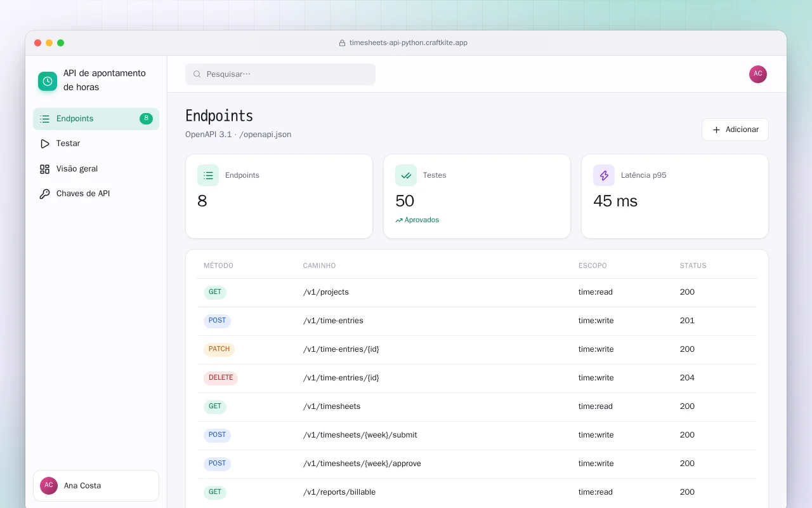Click the Aprovados label in Testes card
This screenshot has height=508, width=812.
pos(422,220)
